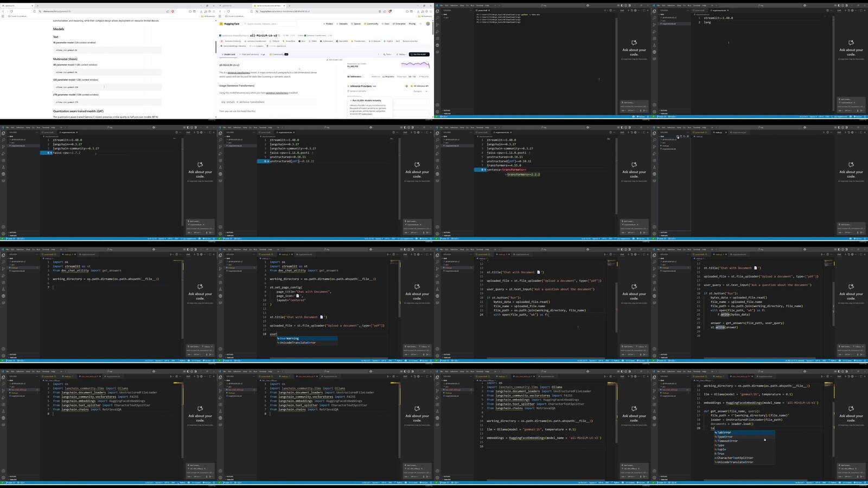Open Docs link in Hugging Face navigation
This screenshot has width=868, height=488.
(x=386, y=24)
